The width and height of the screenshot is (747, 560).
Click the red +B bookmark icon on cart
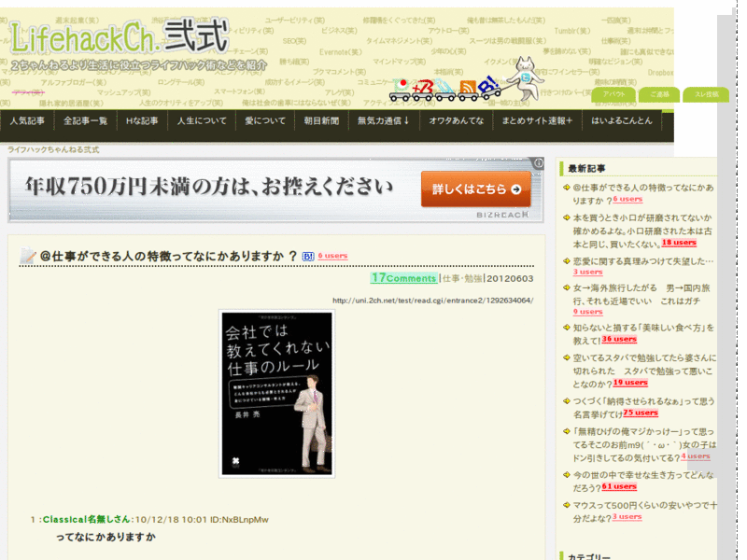click(423, 88)
